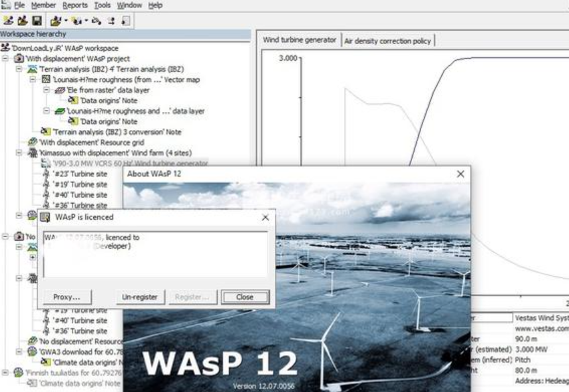Collapse the 'With displacement' WAsP project node

point(5,58)
